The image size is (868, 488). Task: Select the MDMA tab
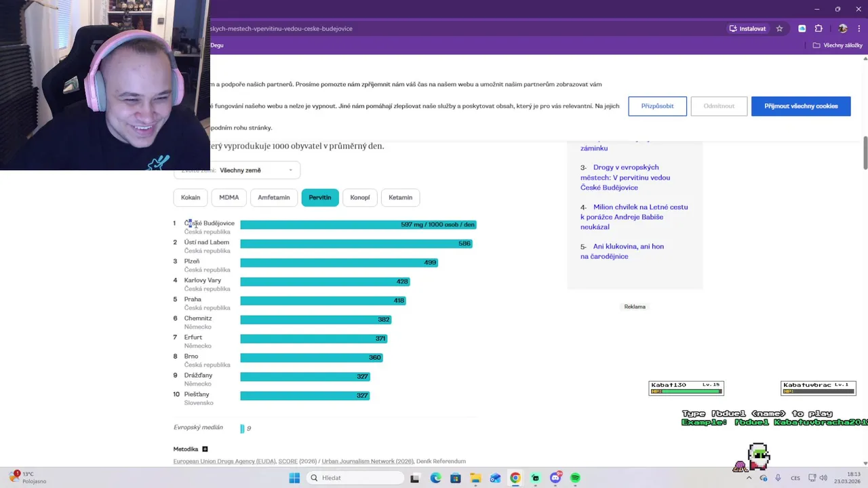click(229, 197)
